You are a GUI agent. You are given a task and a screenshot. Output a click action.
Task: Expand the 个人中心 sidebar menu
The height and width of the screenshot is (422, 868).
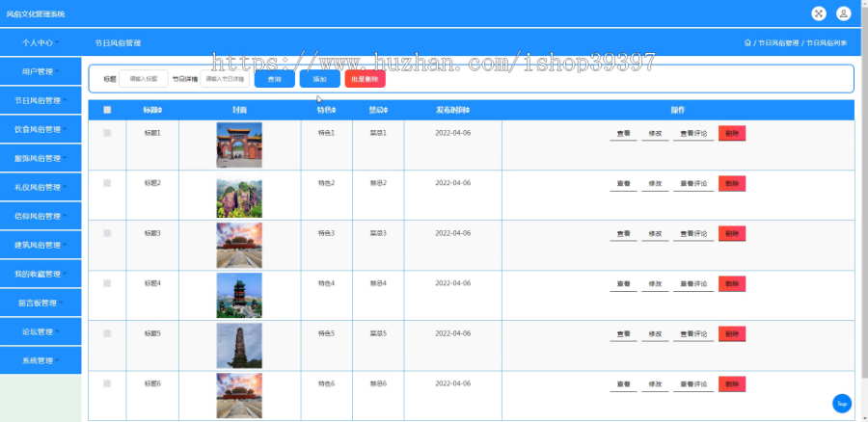point(41,42)
